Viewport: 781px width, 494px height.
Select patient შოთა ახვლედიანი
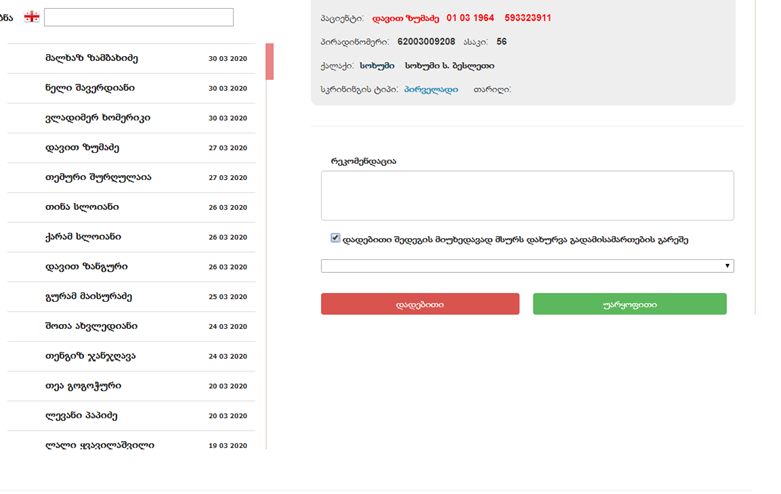[91, 326]
